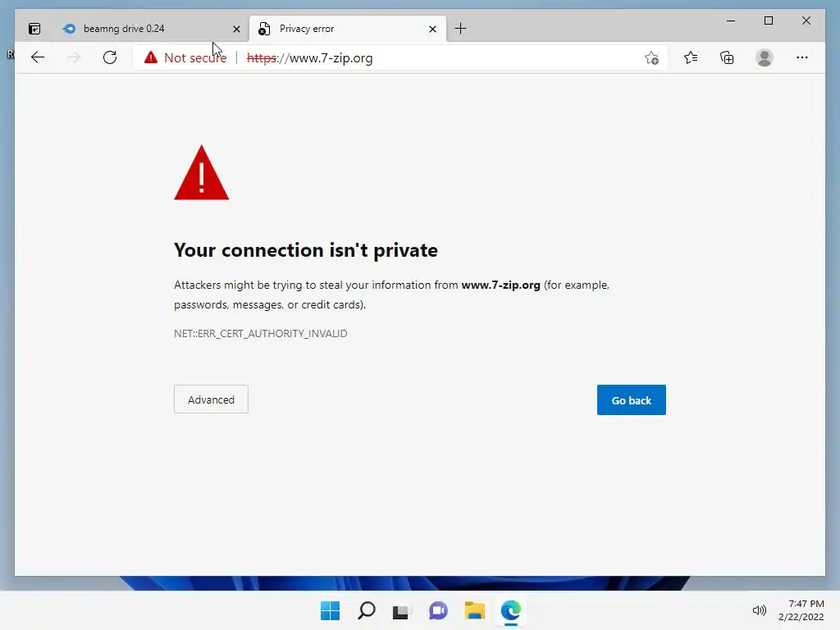Switch to the beamng drive 0.24 tab
Screen dimensions: 840x630
150,29
